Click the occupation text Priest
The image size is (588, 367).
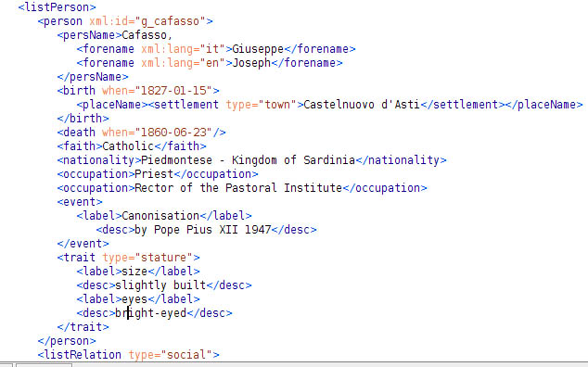(x=154, y=174)
